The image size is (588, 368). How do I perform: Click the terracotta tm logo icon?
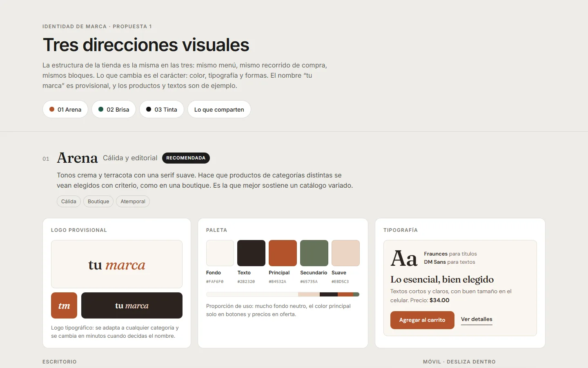point(64,305)
